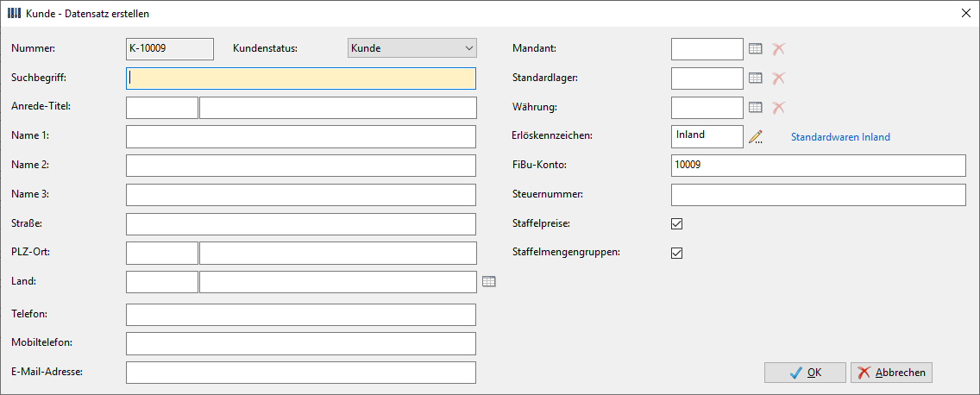Viewport: 980px width, 395px height.
Task: Click into the Telefon field
Action: (x=301, y=315)
